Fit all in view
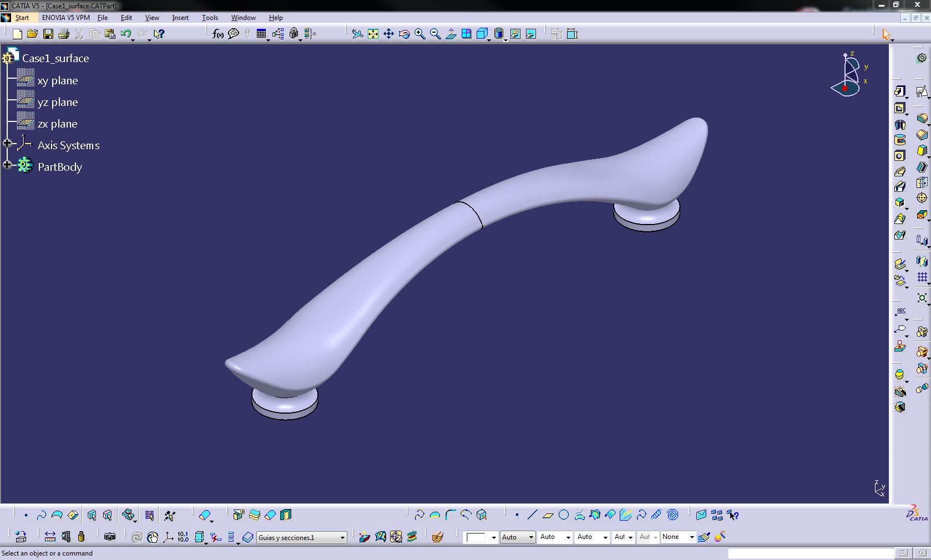Screen dimensions: 931x560 click(373, 34)
